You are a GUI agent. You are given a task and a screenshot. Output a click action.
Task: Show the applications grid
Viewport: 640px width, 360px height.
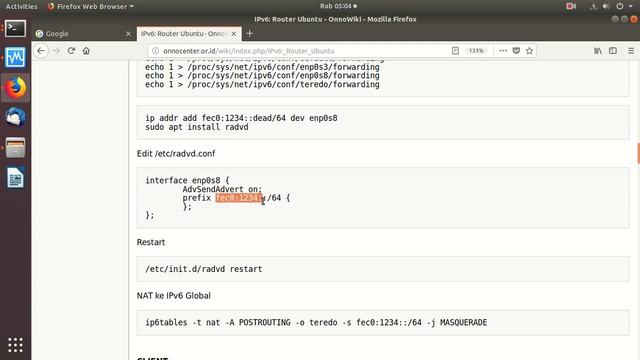pos(15,345)
